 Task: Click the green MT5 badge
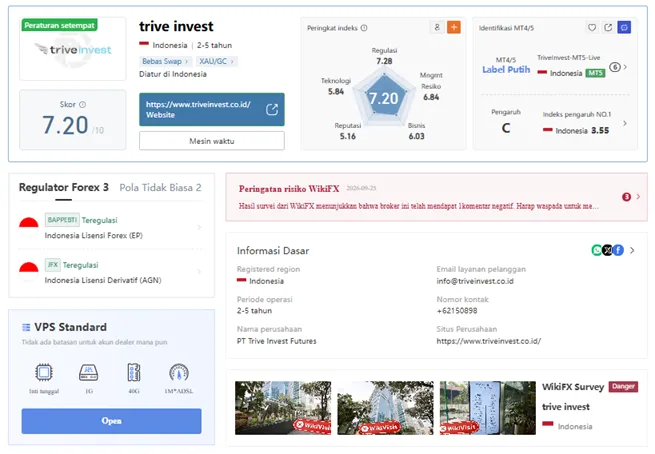pyautogui.click(x=595, y=73)
